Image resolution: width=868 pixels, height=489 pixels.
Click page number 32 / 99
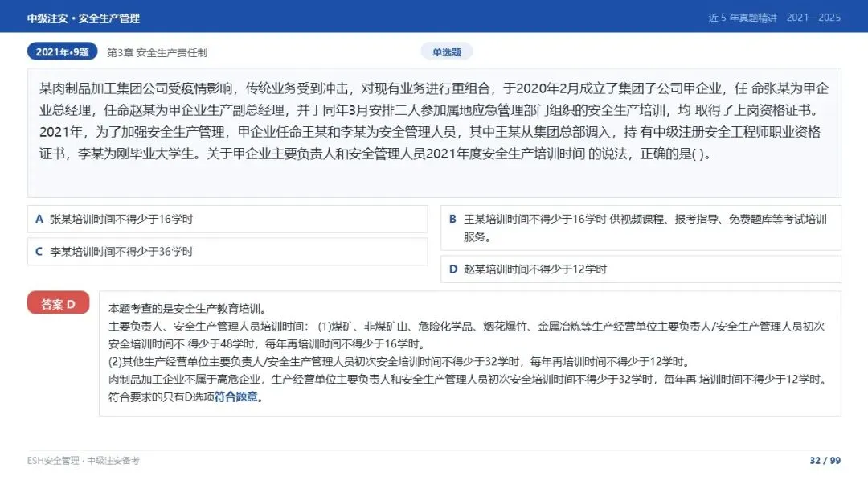(825, 460)
